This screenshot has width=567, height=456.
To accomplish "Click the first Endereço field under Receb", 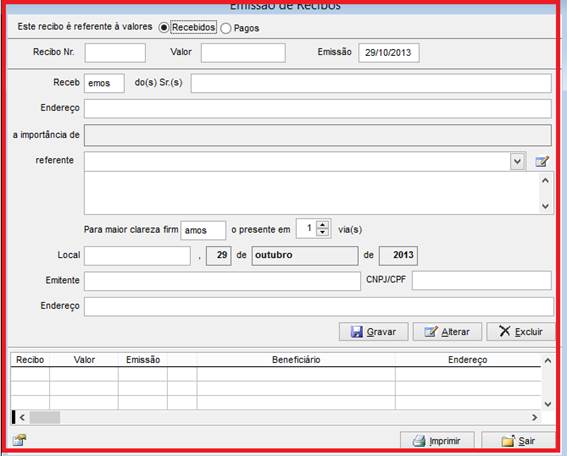I will pyautogui.click(x=317, y=108).
